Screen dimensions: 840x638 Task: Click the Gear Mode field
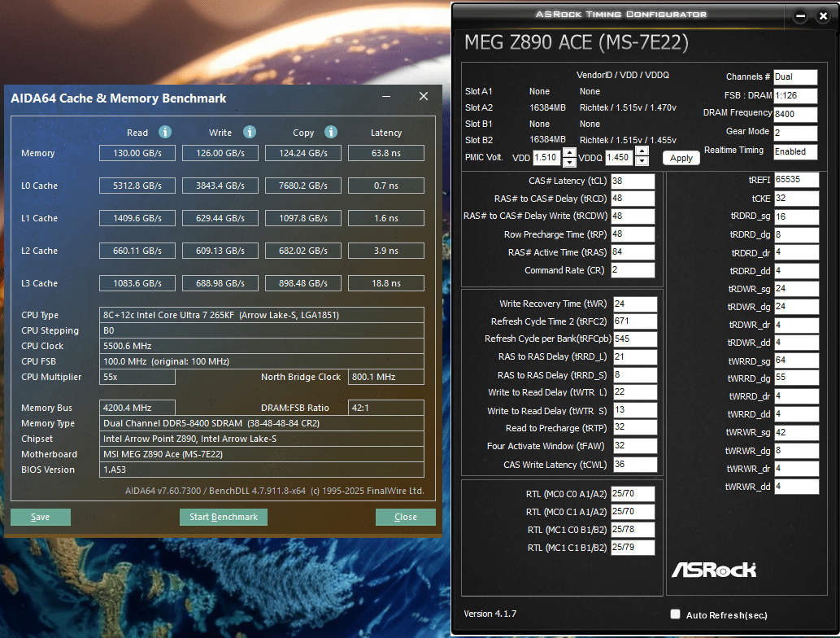pos(795,133)
